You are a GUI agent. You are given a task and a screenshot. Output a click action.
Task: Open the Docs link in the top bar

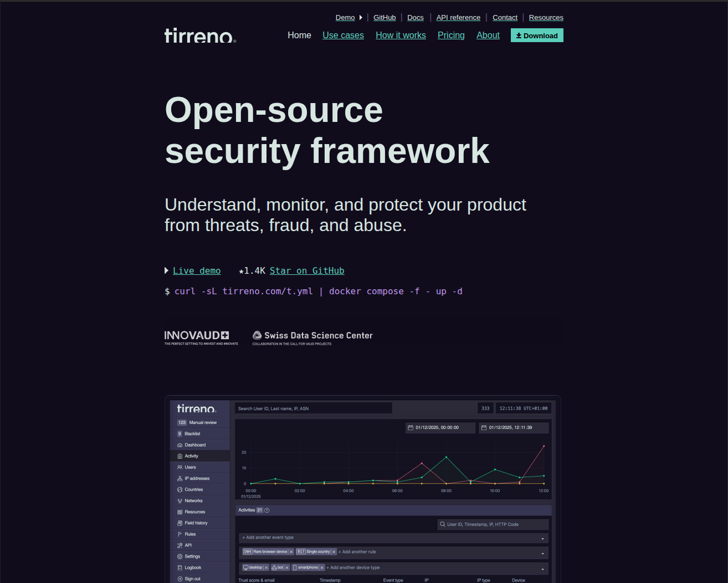416,18
